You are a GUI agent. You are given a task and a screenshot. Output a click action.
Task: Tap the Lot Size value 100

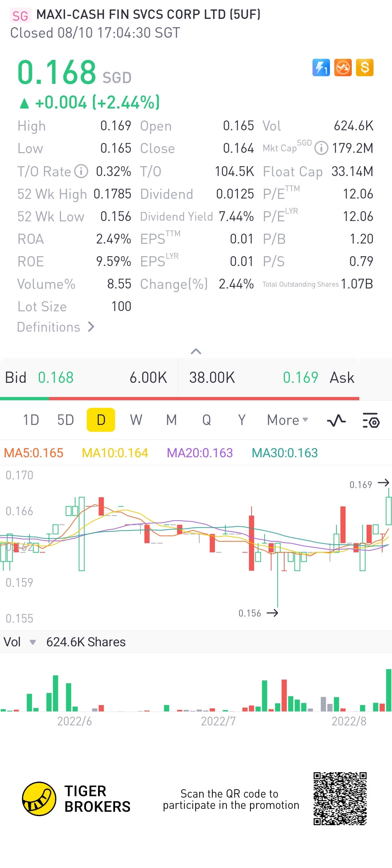pyautogui.click(x=121, y=306)
